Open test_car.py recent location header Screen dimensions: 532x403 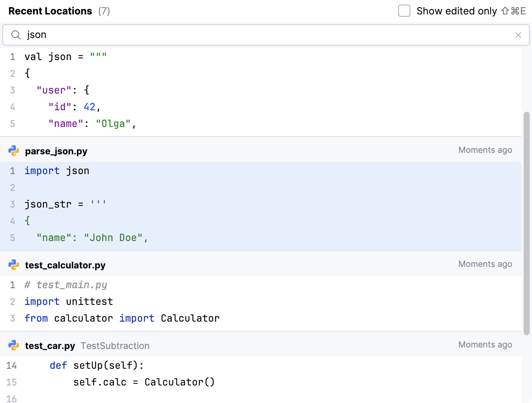50,346
